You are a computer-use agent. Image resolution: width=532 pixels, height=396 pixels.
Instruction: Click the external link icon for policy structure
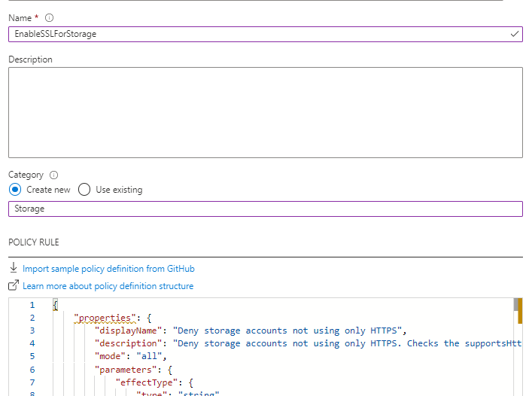pos(14,286)
